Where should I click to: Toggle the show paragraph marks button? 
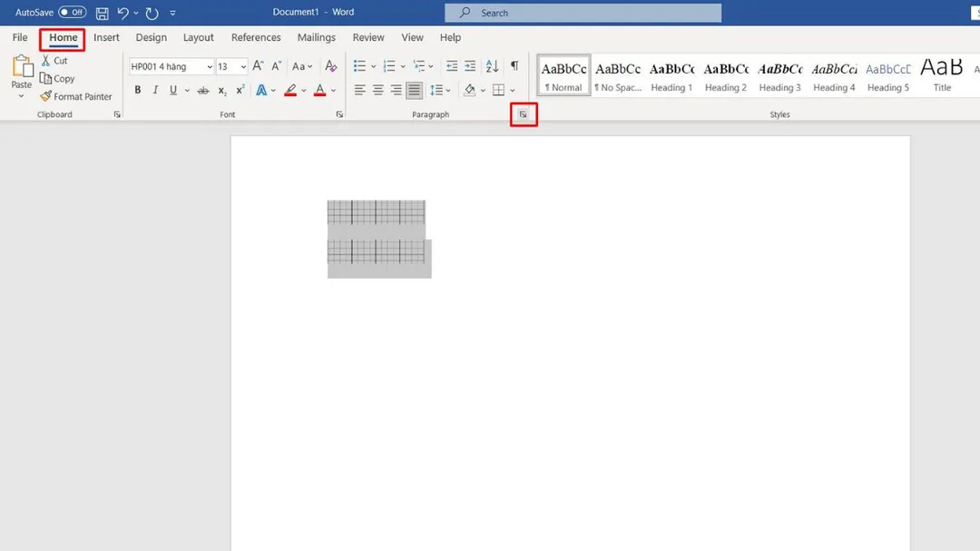coord(514,65)
